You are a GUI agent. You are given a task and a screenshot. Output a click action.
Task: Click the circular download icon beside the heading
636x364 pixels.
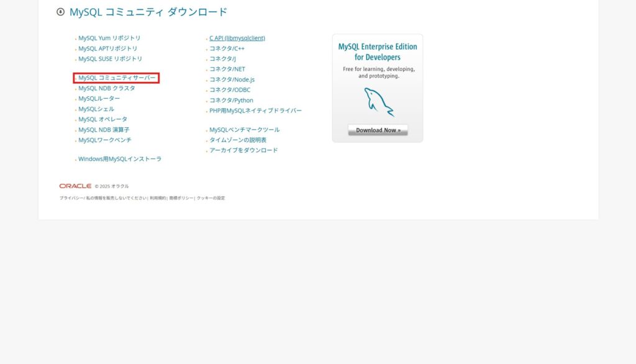coord(60,12)
